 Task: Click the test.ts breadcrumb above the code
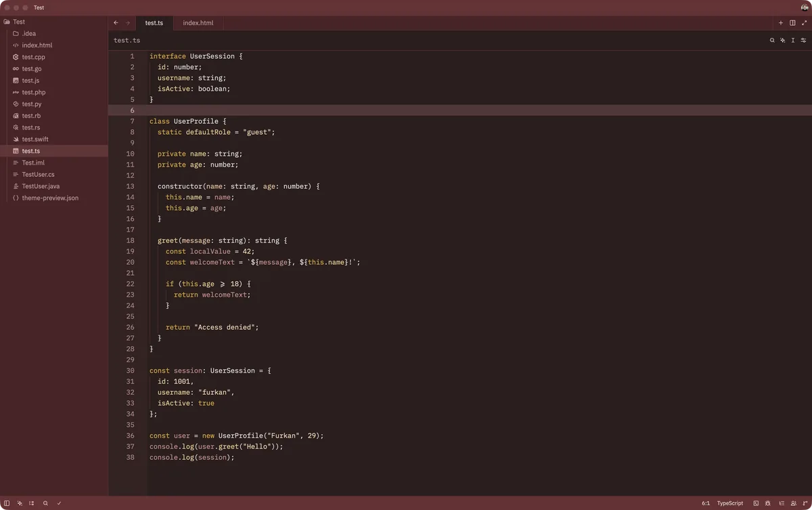127,41
